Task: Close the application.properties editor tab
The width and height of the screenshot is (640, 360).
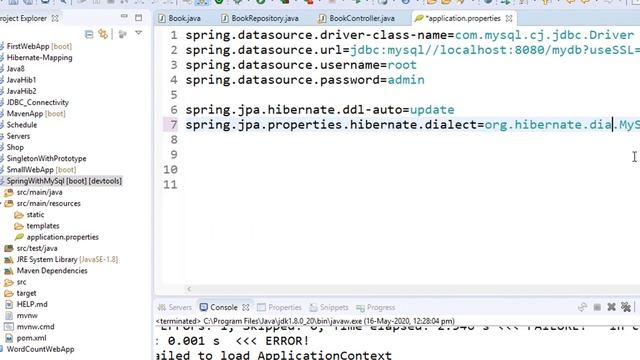Action: [x=509, y=18]
